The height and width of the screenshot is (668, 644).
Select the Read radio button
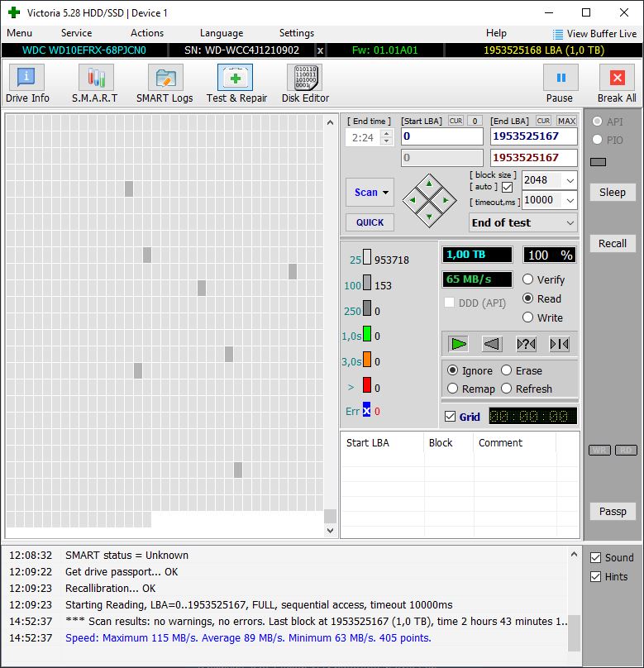527,298
